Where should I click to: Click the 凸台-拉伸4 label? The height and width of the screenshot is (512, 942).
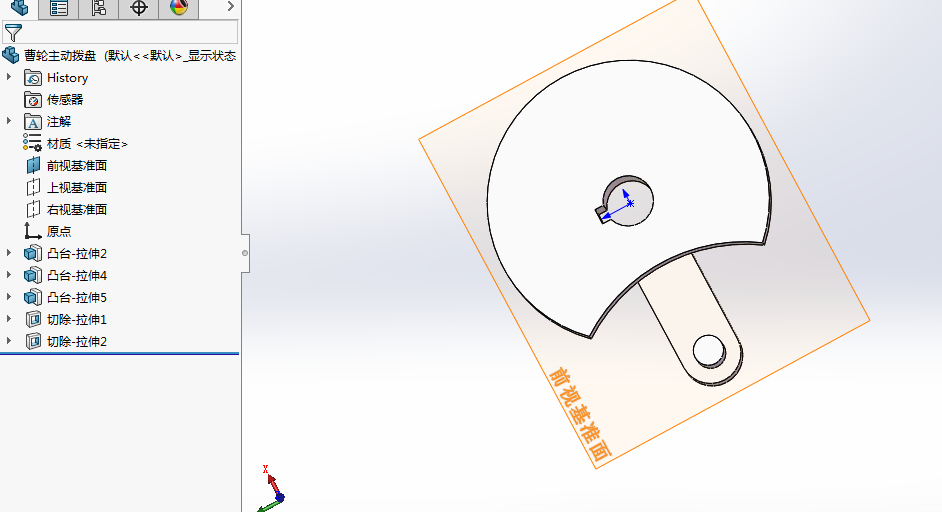77,276
